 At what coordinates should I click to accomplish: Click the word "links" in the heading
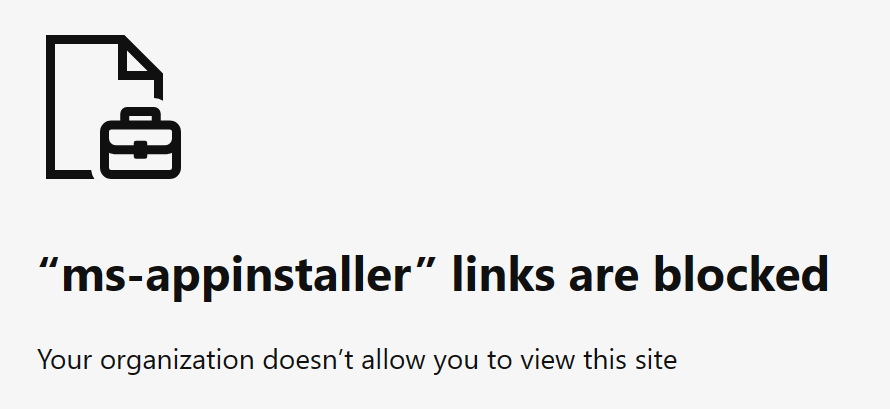pos(503,273)
